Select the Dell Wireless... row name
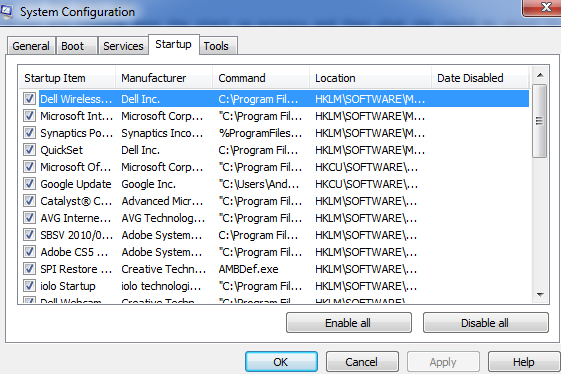This screenshot has height=374, width=561. [x=76, y=99]
